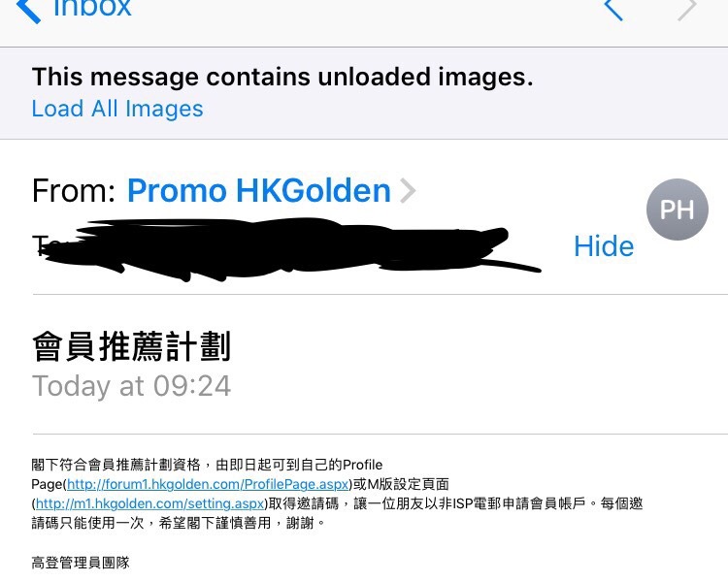Go to previous message with up arrow

(613, 10)
